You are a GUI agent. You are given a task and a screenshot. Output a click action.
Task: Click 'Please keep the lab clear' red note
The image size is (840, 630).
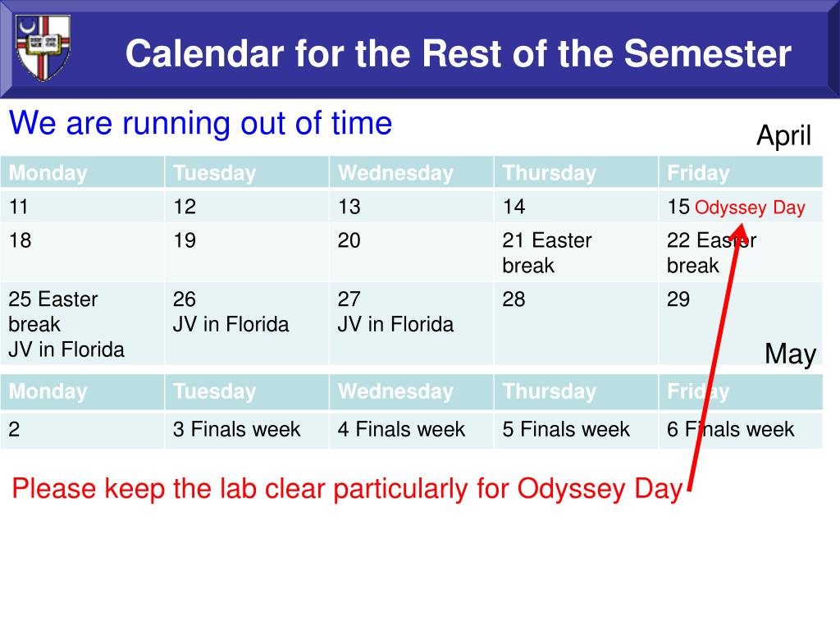[347, 489]
